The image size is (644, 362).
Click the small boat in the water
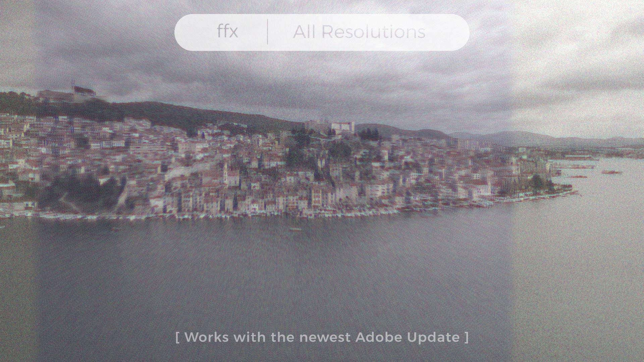295,230
